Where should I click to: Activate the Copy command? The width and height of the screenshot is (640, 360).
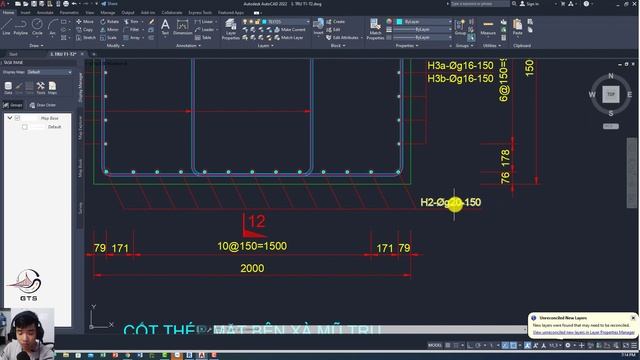tap(85, 30)
